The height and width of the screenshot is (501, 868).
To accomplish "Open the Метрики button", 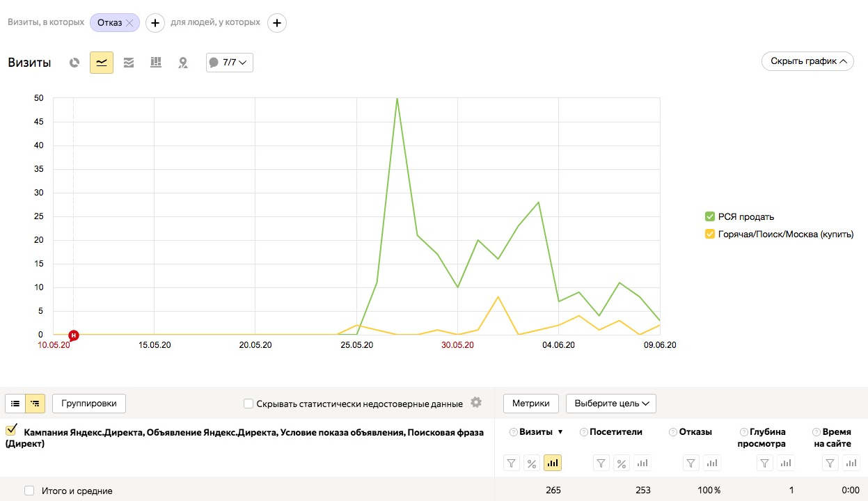I will (531, 403).
